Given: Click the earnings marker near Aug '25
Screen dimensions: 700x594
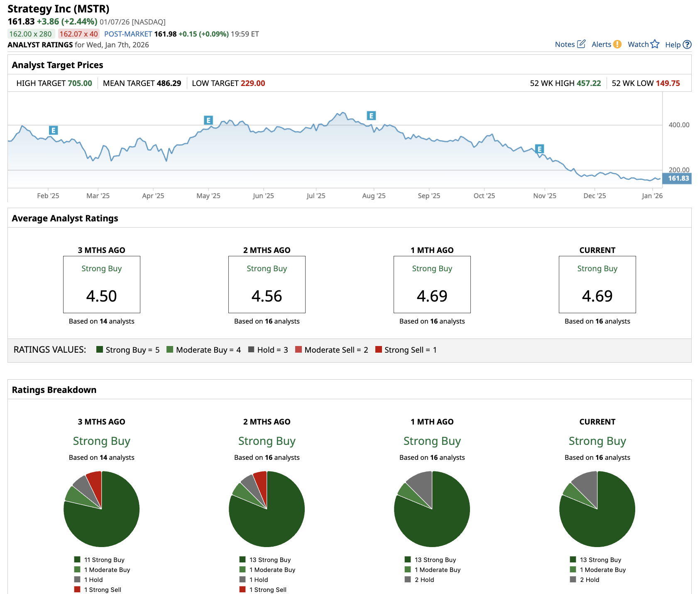Looking at the screenshot, I should click(x=371, y=116).
